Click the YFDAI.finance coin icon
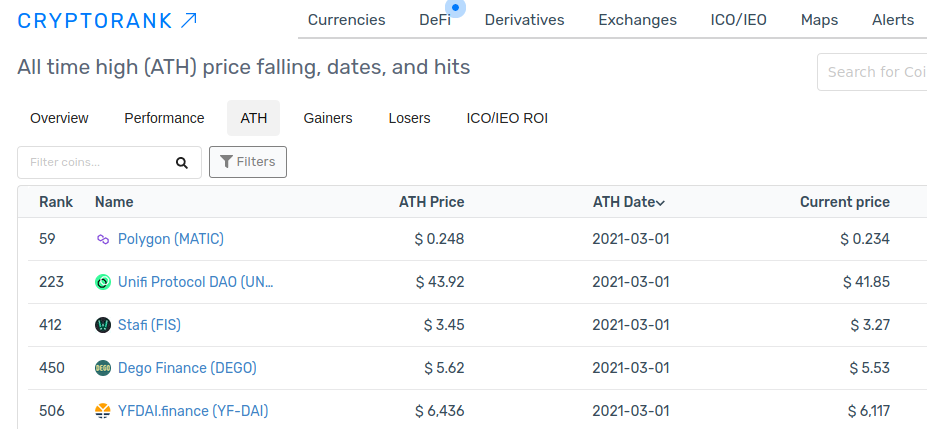 point(103,411)
